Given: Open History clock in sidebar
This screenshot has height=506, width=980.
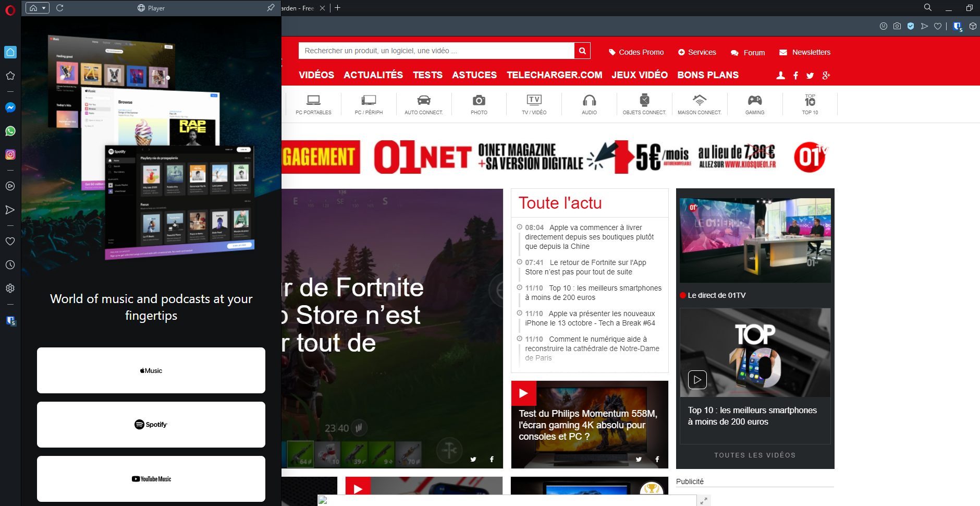Looking at the screenshot, I should click(10, 264).
